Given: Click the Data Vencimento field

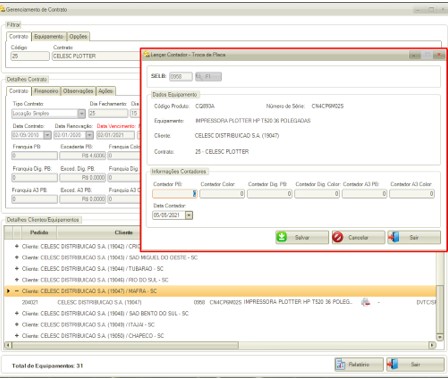Looking at the screenshot, I should click(x=116, y=135).
